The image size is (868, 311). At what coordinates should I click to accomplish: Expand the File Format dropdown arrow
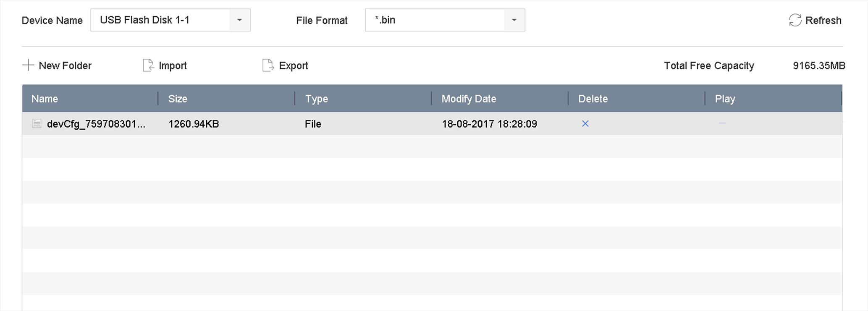pyautogui.click(x=514, y=20)
